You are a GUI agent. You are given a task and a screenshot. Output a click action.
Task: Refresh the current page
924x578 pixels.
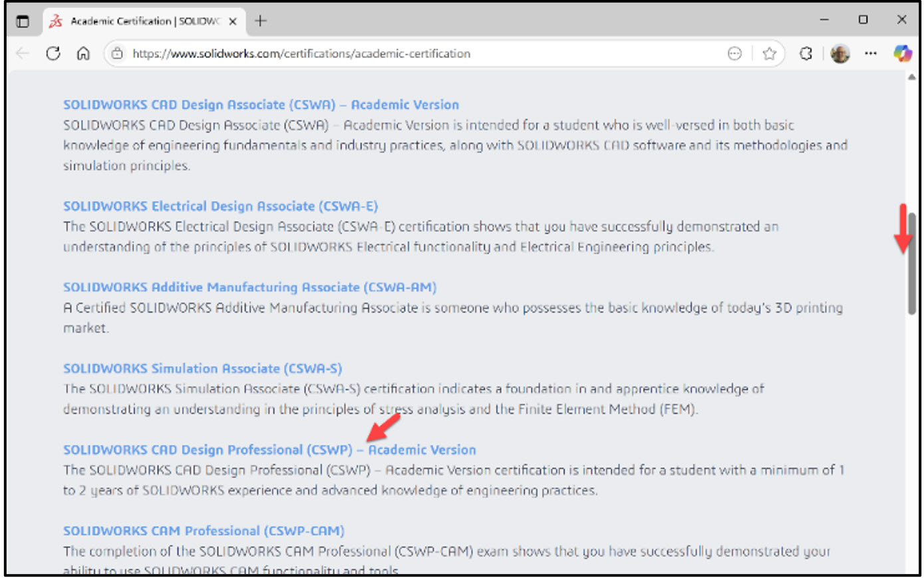(53, 53)
